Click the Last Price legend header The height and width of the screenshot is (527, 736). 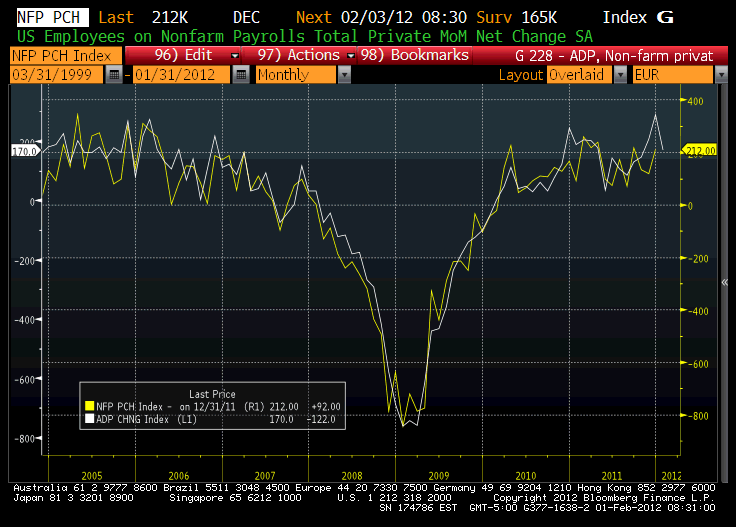pos(212,394)
